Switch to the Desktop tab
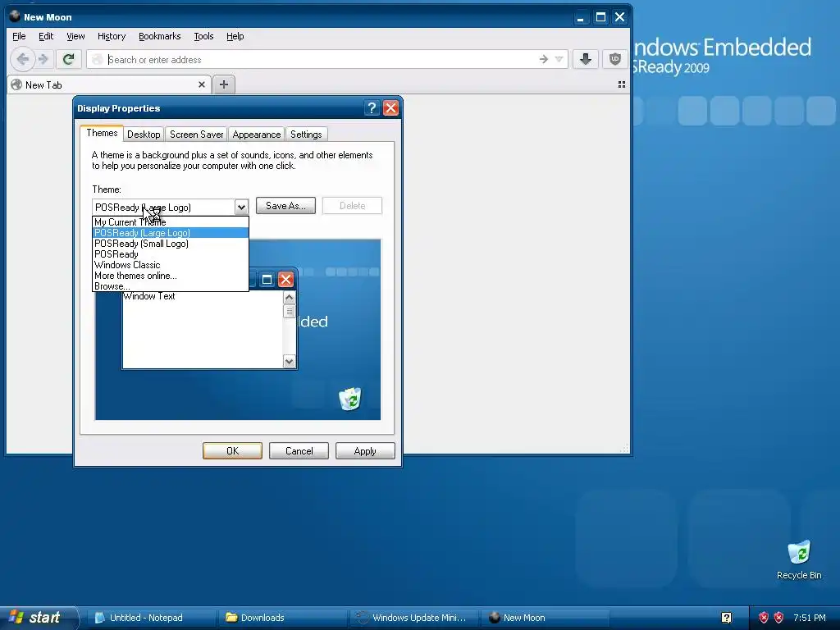 click(x=144, y=135)
